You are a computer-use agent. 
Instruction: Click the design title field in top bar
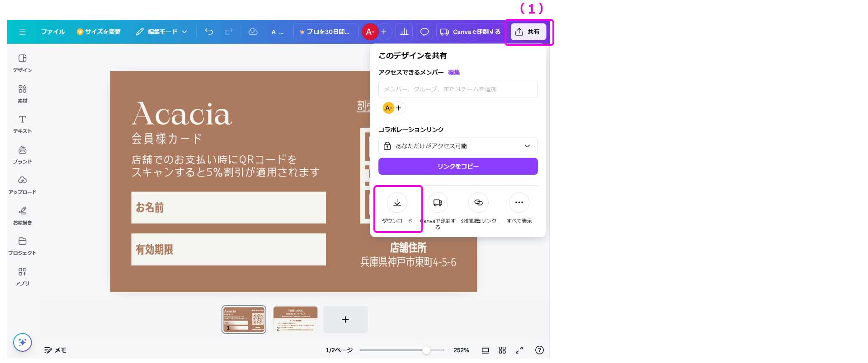pyautogui.click(x=277, y=32)
